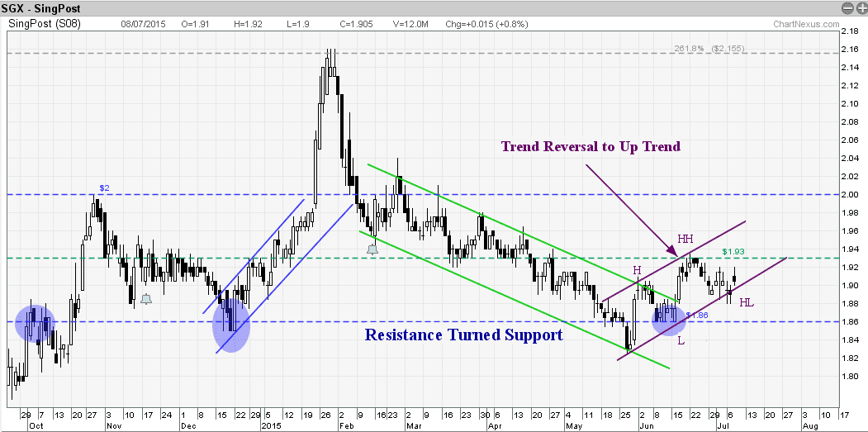Click the HH higher-high annotation
Image resolution: width=868 pixels, height=432 pixels.
tap(685, 239)
